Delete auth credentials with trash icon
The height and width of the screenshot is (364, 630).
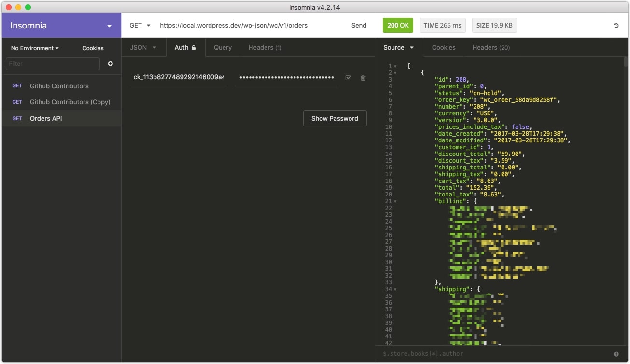click(363, 78)
